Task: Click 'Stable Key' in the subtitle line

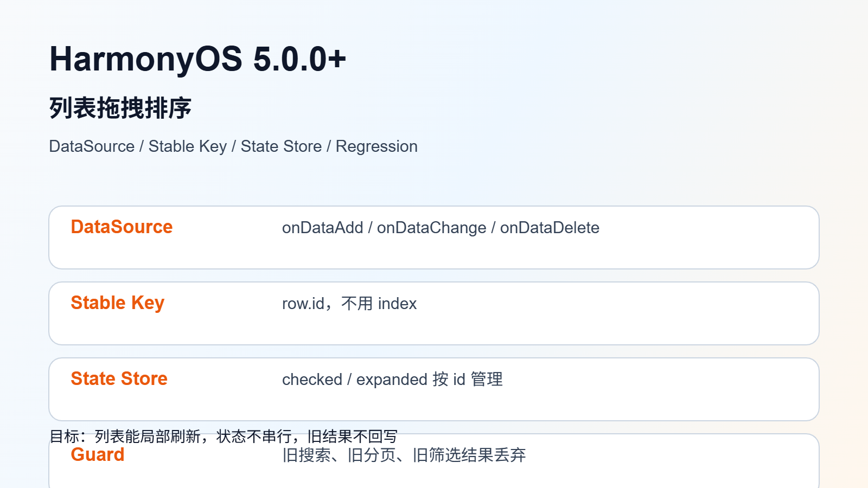Action: (x=188, y=146)
